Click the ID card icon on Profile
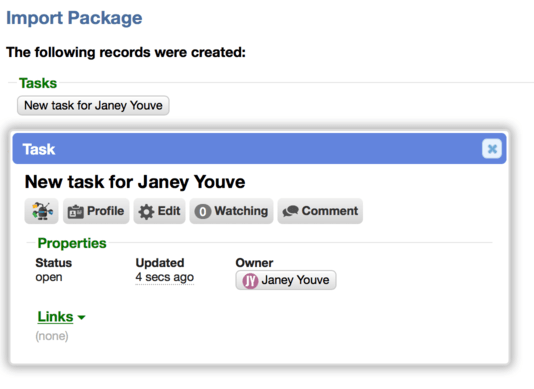This screenshot has height=389, width=534. click(75, 212)
